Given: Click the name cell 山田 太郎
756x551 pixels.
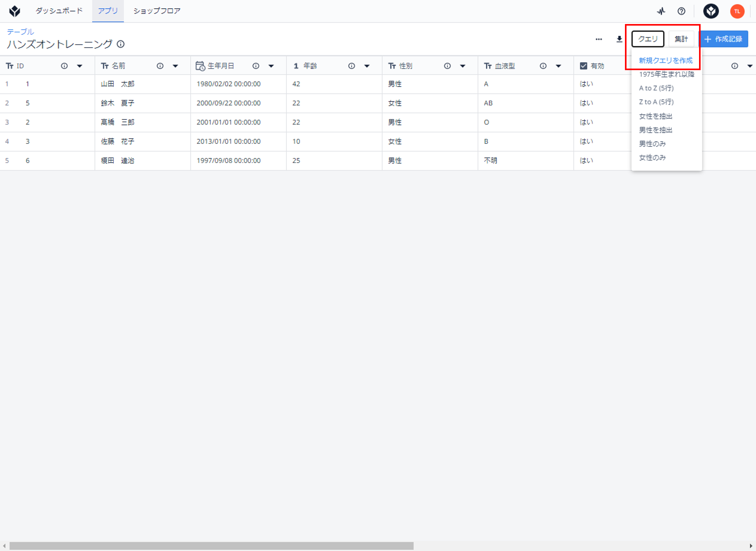Looking at the screenshot, I should (142, 84).
